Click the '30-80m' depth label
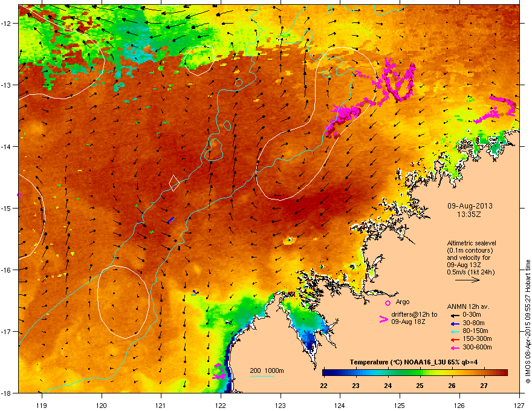 coord(473,323)
